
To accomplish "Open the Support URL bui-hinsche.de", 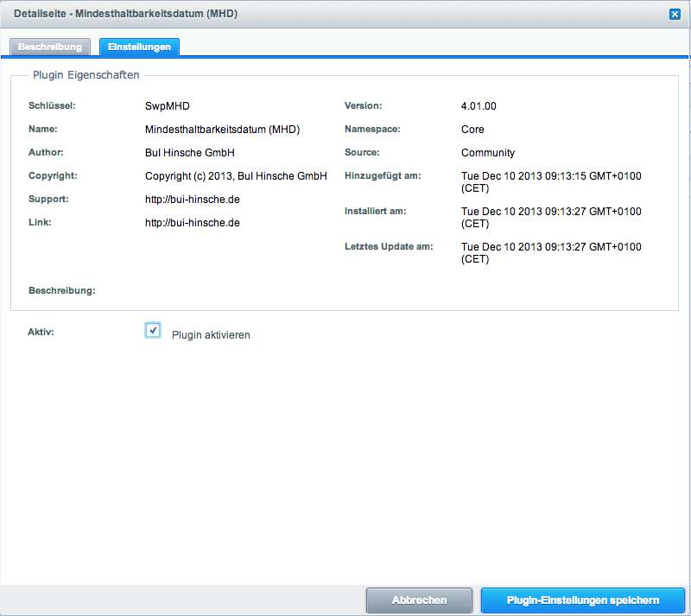I will click(192, 200).
